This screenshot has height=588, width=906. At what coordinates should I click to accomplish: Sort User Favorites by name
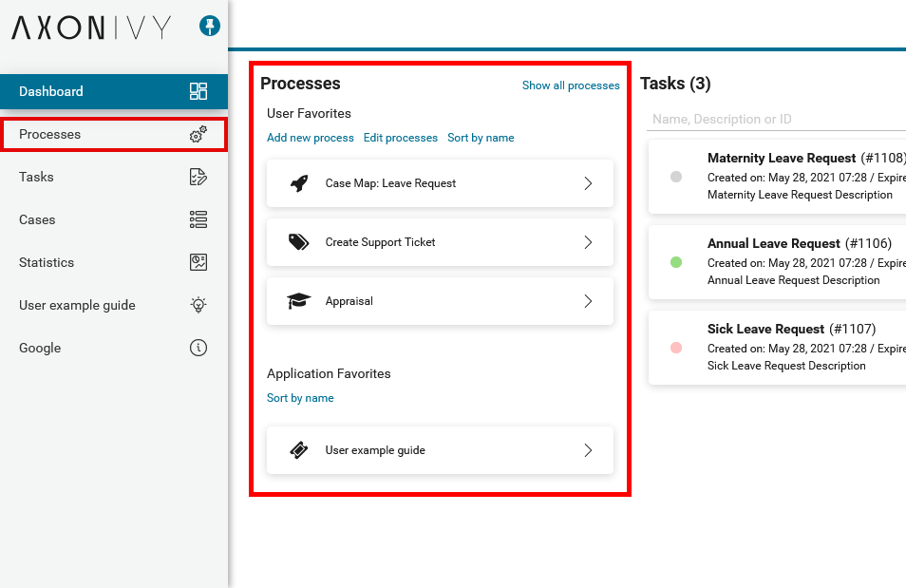[481, 138]
